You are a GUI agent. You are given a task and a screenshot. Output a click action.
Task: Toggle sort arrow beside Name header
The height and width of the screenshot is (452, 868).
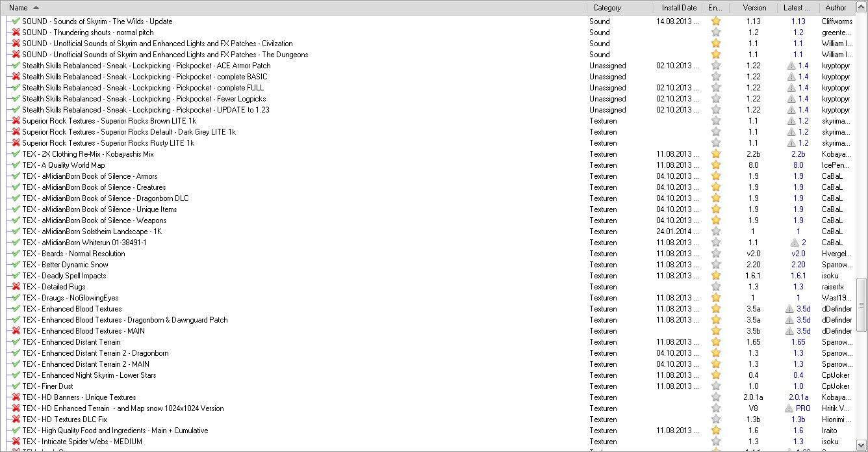[35, 8]
